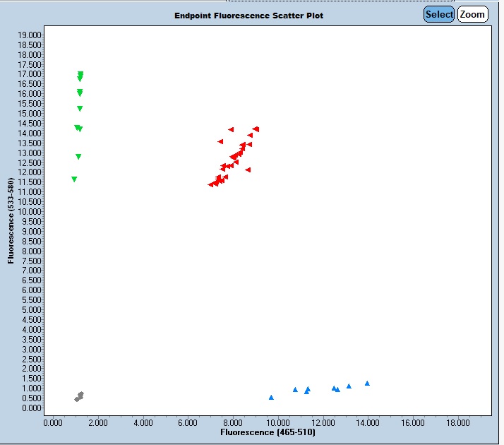This screenshot has height=445, width=504.
Task: Select the isolated red triangle right of cluster
Action: click(248, 170)
